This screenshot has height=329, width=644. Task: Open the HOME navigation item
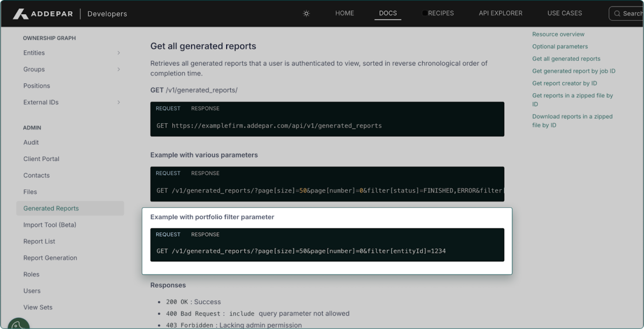pos(344,13)
